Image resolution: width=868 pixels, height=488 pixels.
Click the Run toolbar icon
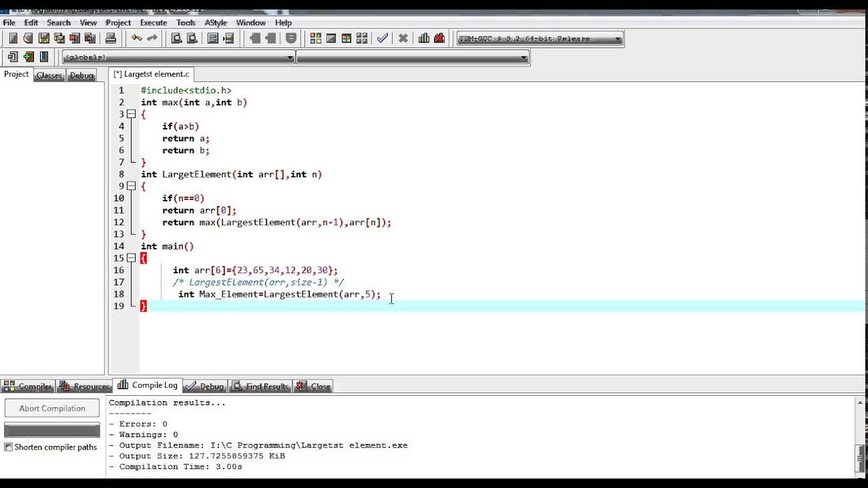[x=331, y=39]
